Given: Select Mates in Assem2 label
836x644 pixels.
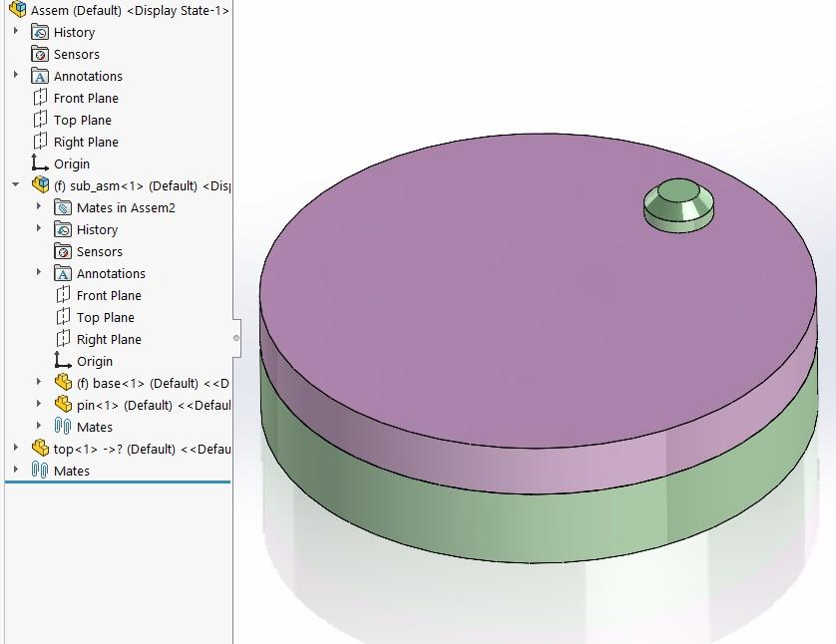Looking at the screenshot, I should click(x=126, y=207).
